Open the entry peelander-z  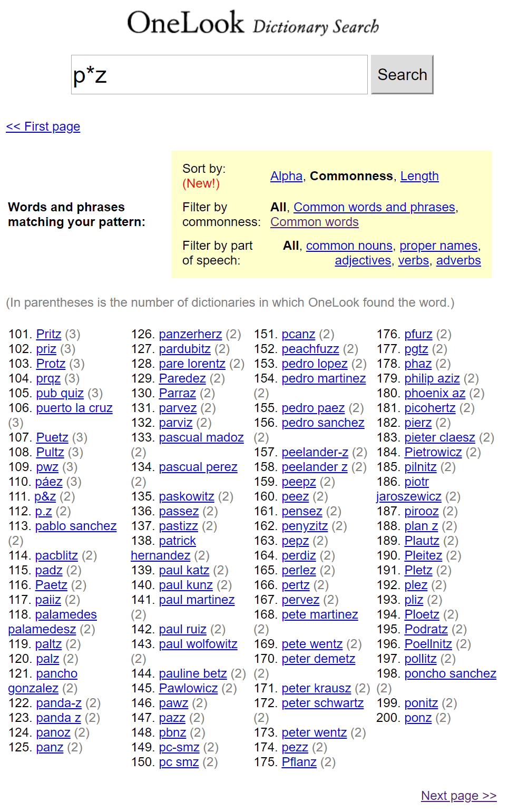pos(315,452)
